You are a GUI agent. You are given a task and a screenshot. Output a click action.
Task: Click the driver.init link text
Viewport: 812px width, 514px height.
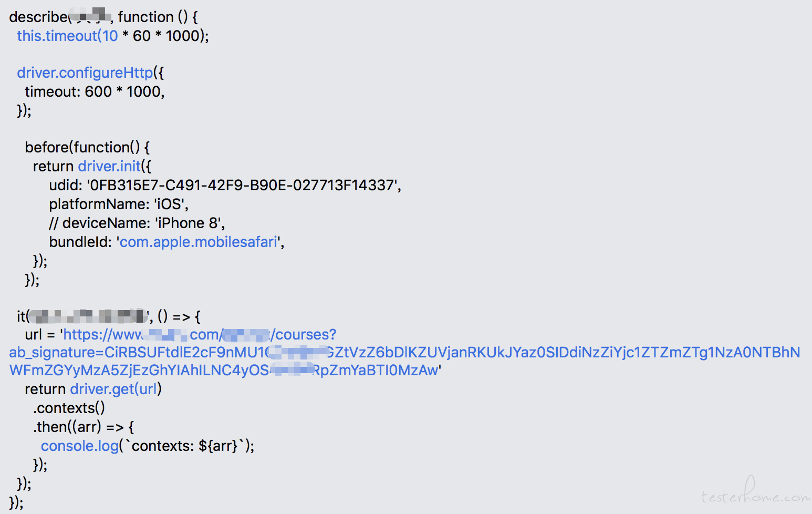click(x=109, y=166)
